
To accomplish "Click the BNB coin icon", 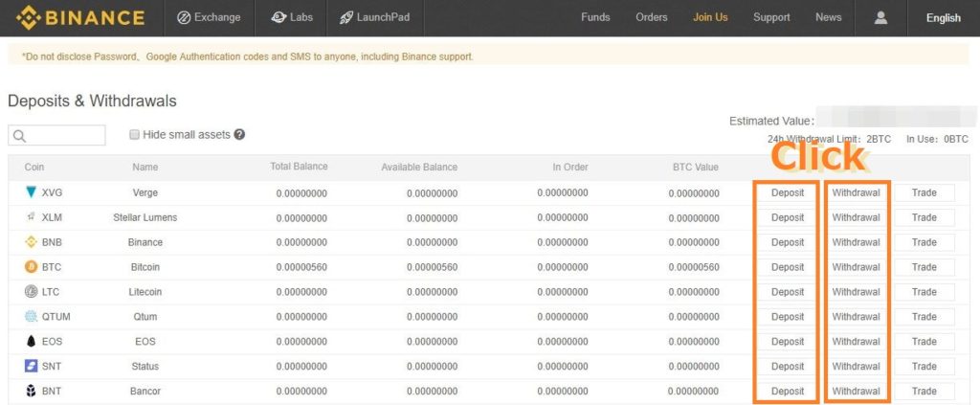I will point(31,242).
